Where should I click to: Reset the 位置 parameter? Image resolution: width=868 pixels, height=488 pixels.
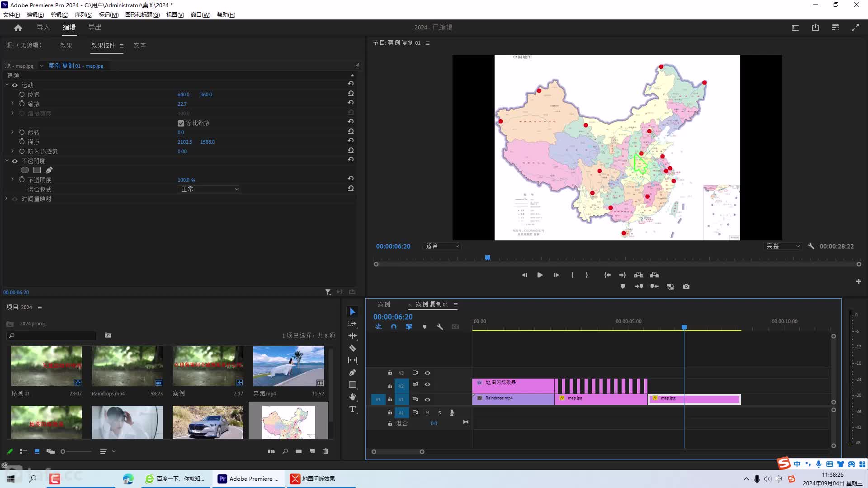pos(350,94)
